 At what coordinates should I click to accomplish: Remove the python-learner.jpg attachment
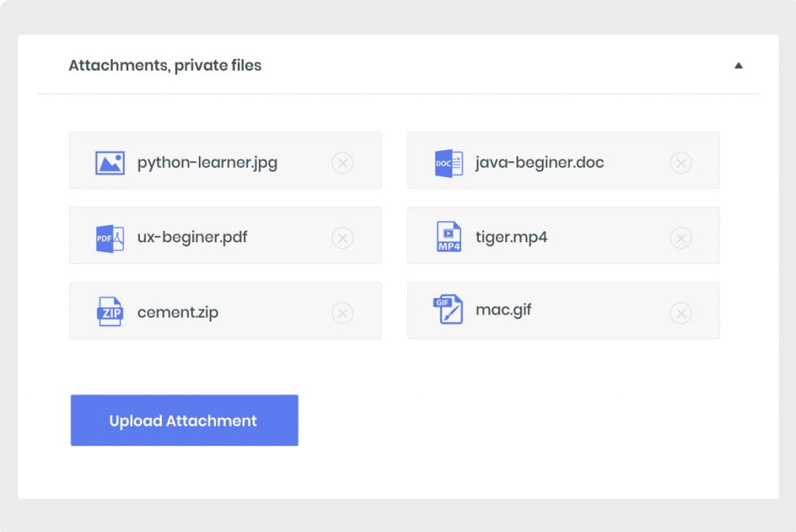click(342, 163)
